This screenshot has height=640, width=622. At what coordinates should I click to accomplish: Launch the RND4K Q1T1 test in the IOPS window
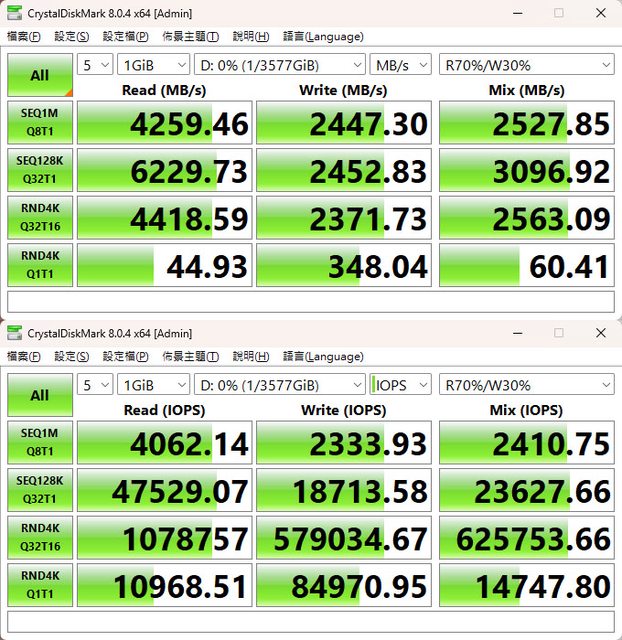(x=39, y=588)
